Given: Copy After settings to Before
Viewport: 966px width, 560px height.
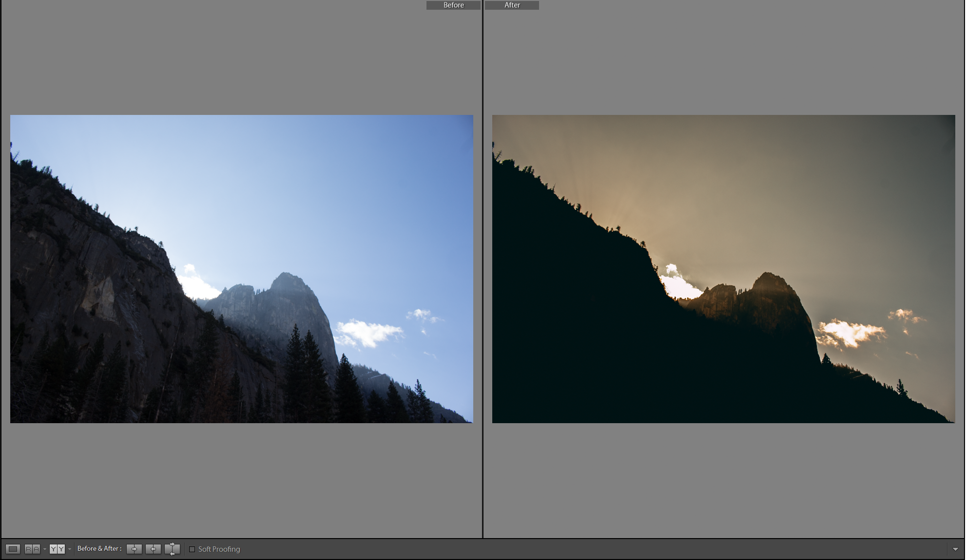Looking at the screenshot, I should (x=153, y=549).
